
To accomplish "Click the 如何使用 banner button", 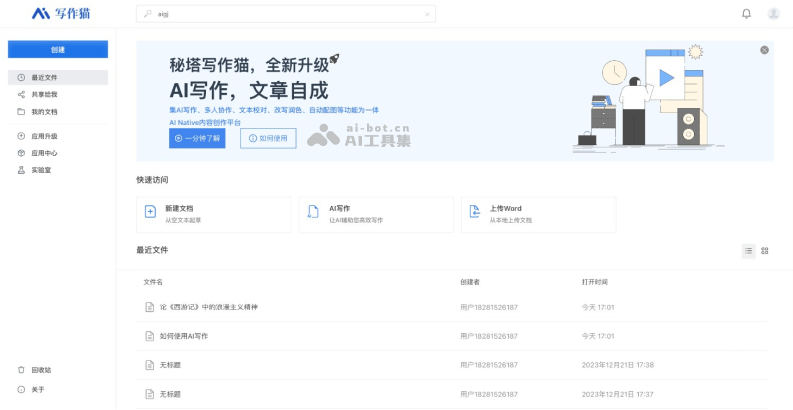I will (268, 139).
